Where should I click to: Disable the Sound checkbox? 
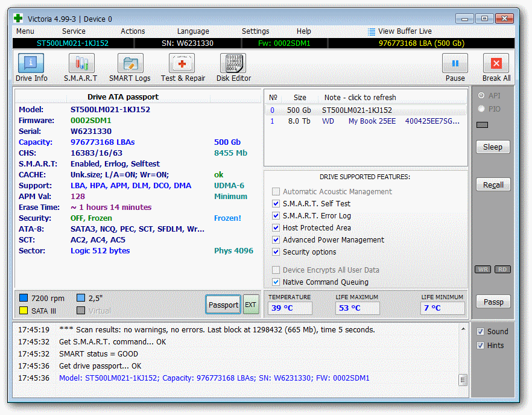click(x=480, y=332)
